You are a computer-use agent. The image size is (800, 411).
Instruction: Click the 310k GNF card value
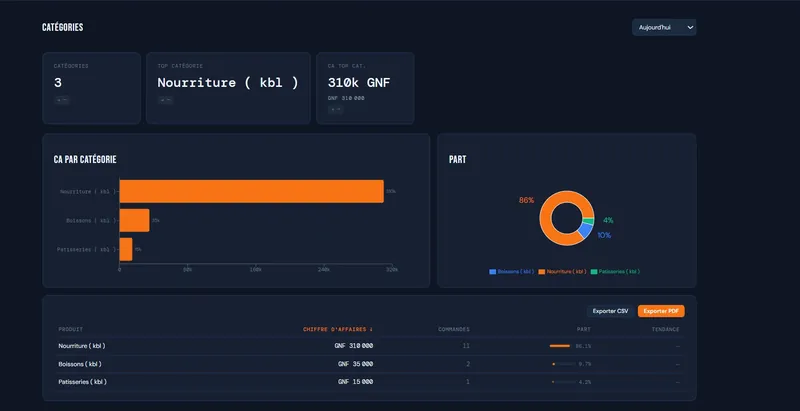(359, 83)
